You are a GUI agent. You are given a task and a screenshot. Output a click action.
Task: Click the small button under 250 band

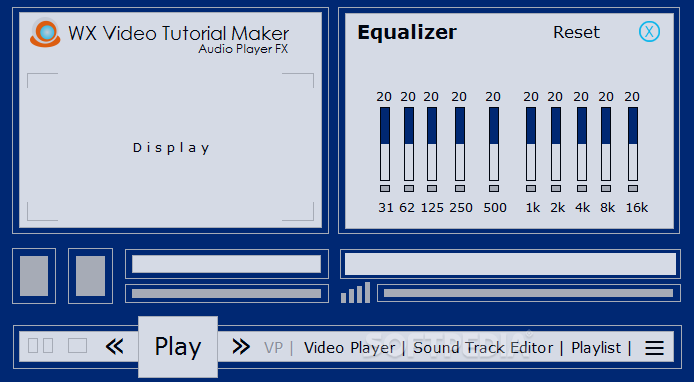point(460,189)
